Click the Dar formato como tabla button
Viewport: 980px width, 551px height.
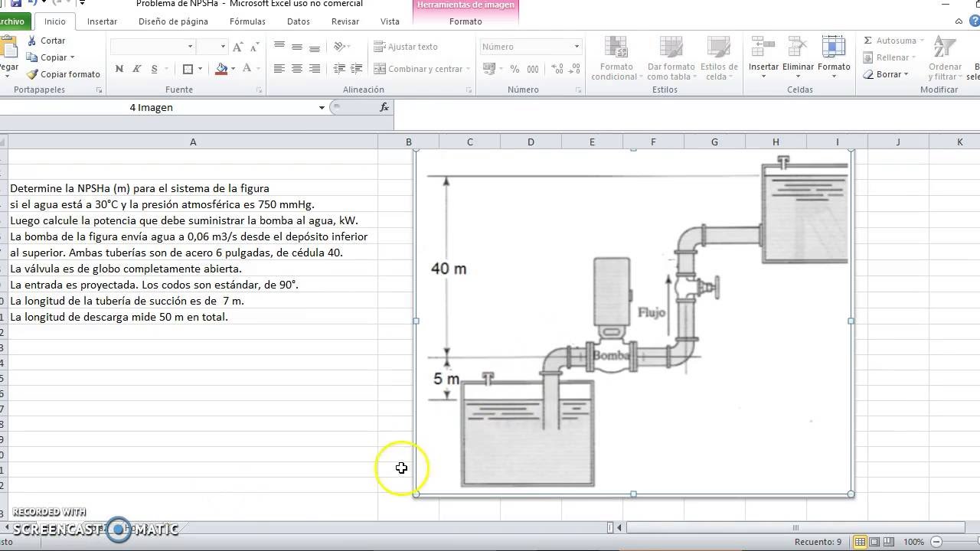[x=671, y=58]
